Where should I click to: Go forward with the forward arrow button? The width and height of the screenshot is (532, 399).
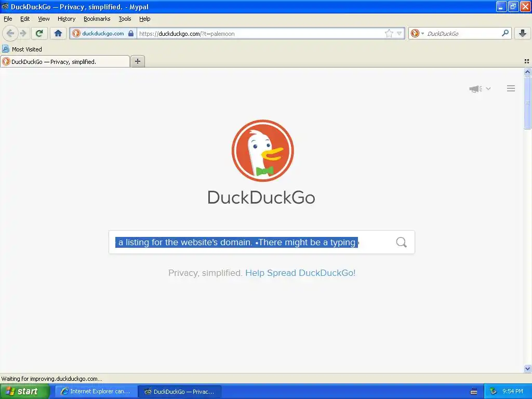23,33
